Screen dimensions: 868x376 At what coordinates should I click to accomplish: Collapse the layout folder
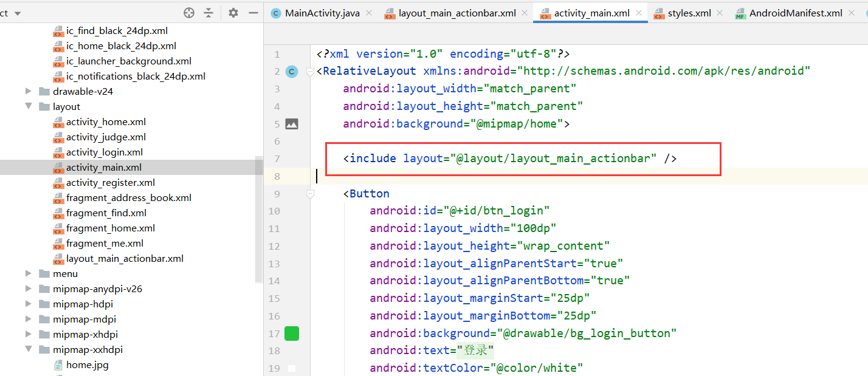pyautogui.click(x=28, y=106)
